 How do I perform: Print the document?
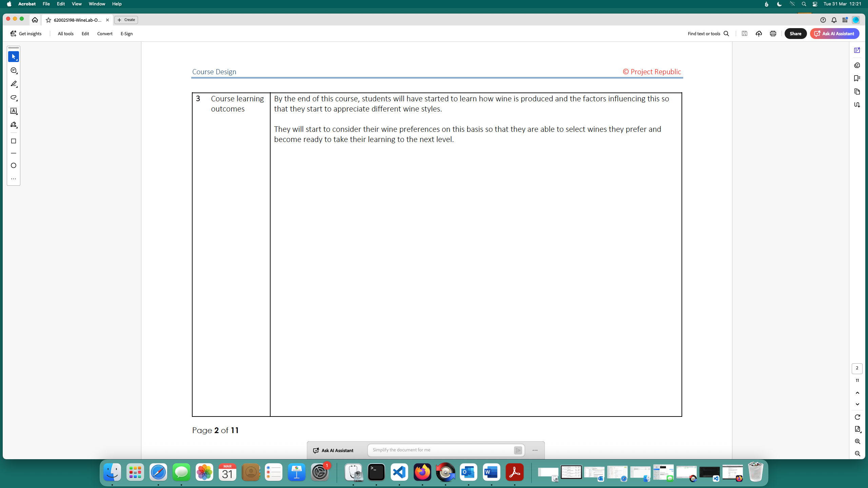[x=773, y=34]
